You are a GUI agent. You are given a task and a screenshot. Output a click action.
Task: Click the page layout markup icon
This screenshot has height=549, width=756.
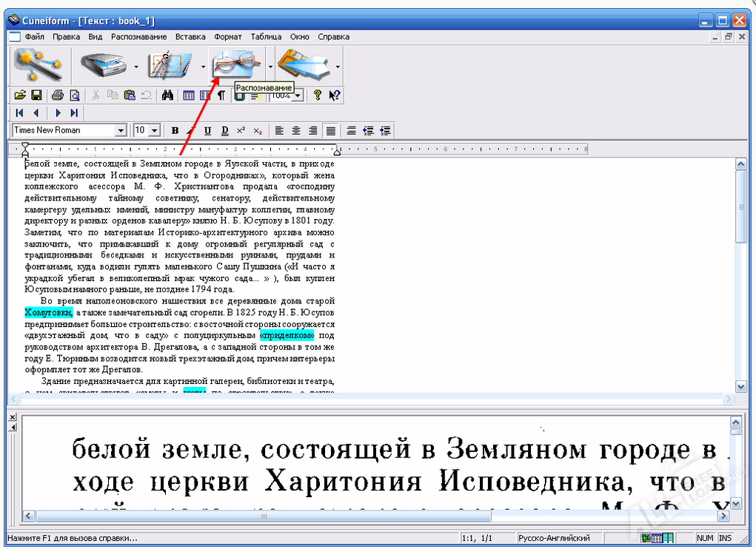[x=170, y=67]
